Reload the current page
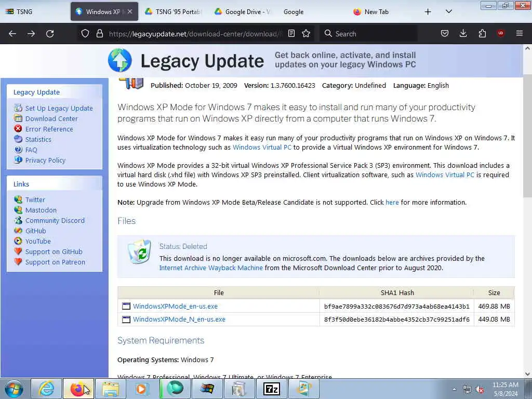 click(x=50, y=34)
